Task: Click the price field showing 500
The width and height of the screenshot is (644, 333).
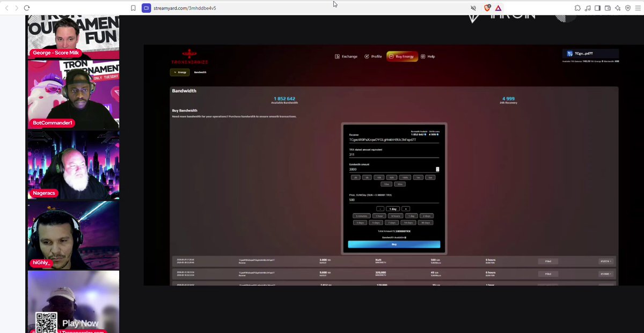Action: pyautogui.click(x=394, y=200)
